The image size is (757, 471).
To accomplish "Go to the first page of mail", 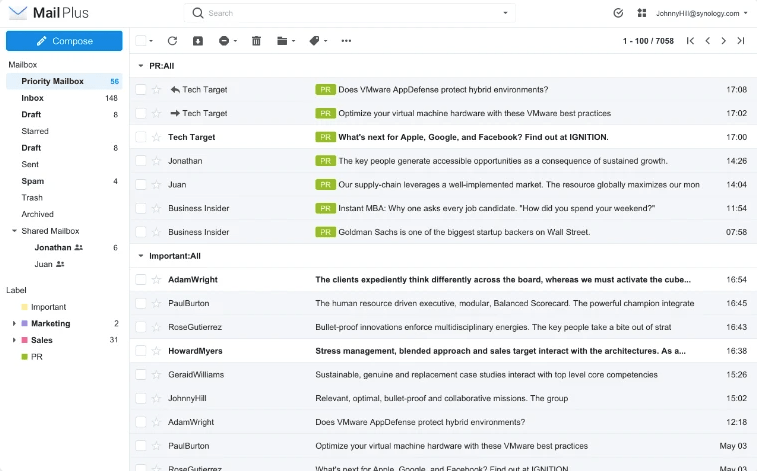I will point(690,41).
